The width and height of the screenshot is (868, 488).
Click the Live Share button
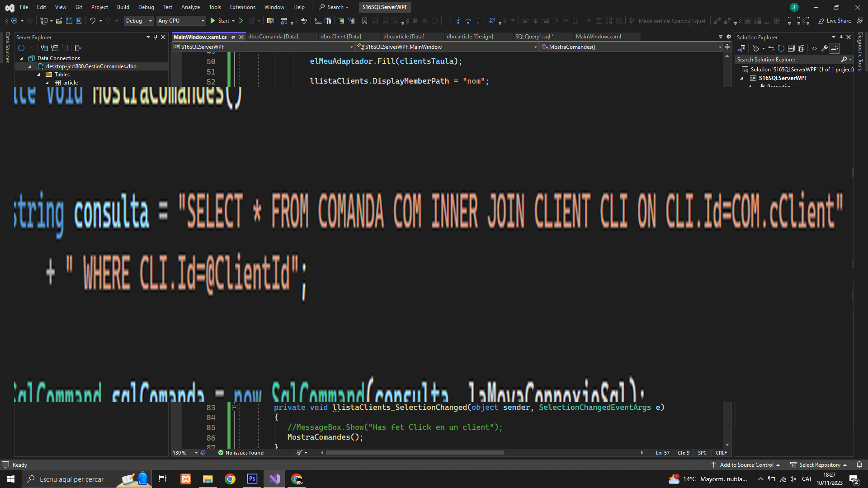(835, 21)
